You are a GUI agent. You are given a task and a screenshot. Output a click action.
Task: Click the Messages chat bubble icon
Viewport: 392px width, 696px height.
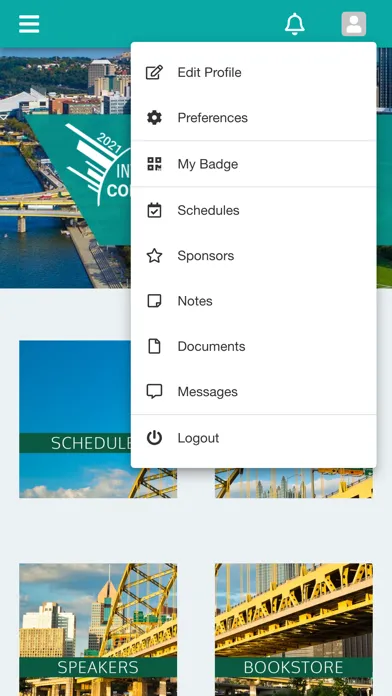point(154,392)
